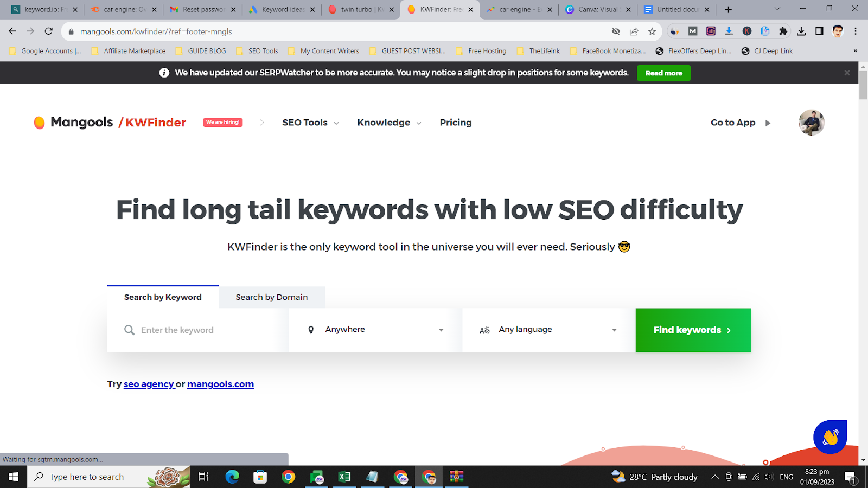Open the waving hand chat widget
The width and height of the screenshot is (868, 488).
point(830,436)
